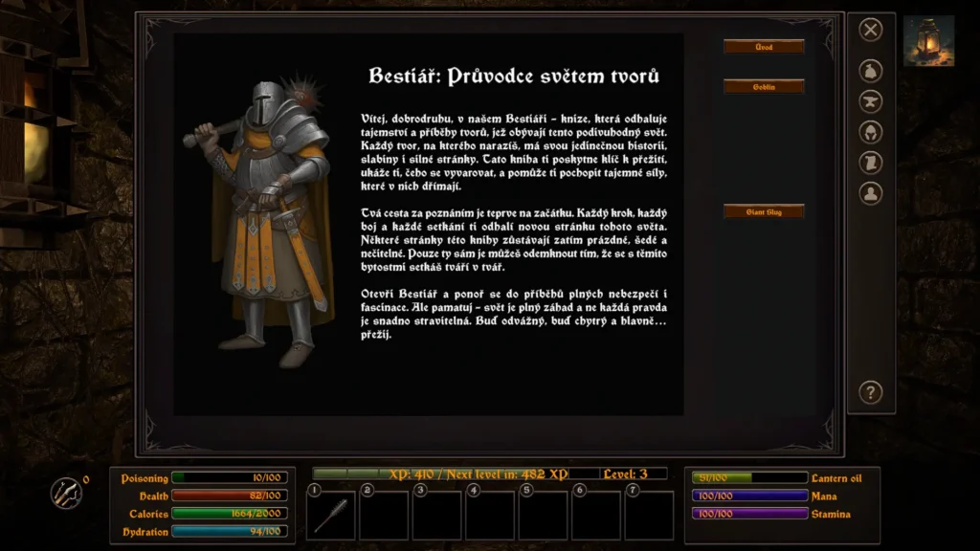Close the Bestiary window with X
This screenshot has height=551, width=980.
click(x=870, y=31)
